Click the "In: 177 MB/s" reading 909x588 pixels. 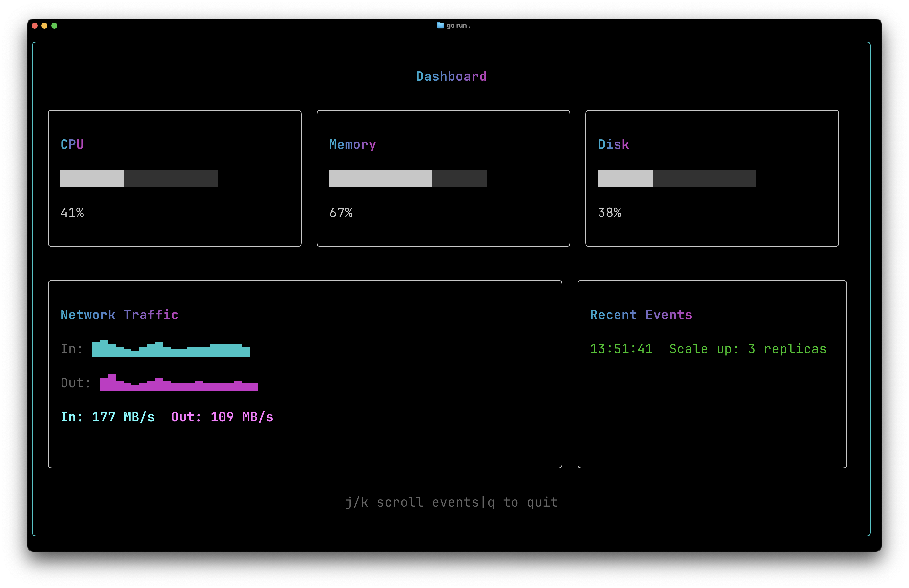click(x=108, y=417)
